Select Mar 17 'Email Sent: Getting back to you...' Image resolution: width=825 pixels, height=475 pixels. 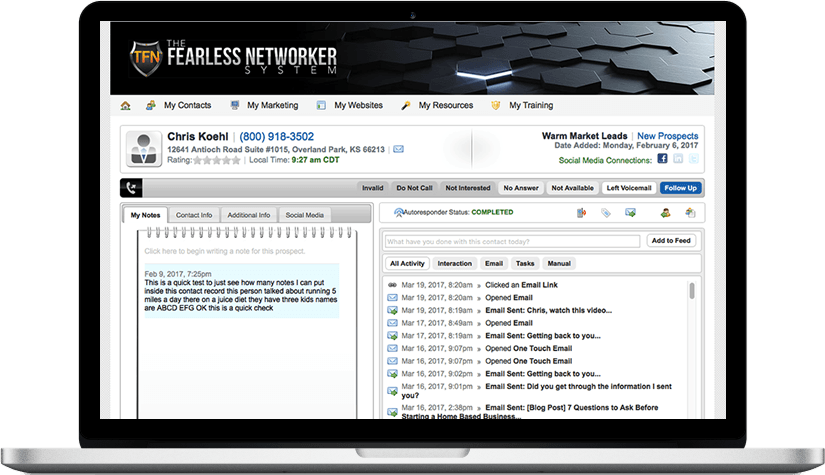542,336
